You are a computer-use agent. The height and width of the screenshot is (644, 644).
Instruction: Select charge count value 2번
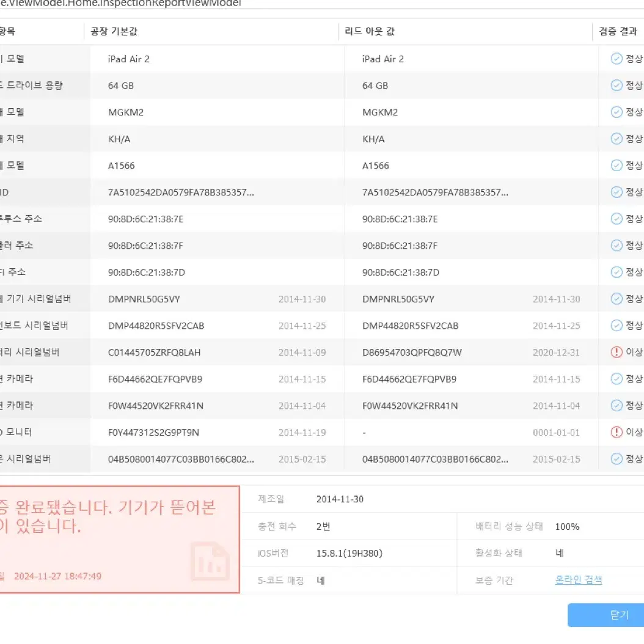click(x=323, y=526)
